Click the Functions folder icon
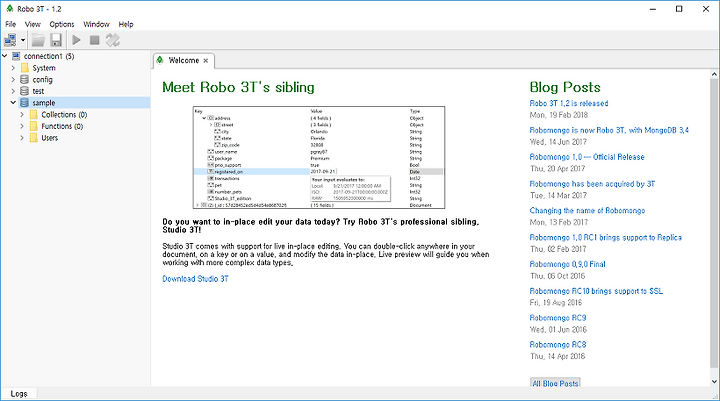720x401 pixels. click(x=34, y=126)
